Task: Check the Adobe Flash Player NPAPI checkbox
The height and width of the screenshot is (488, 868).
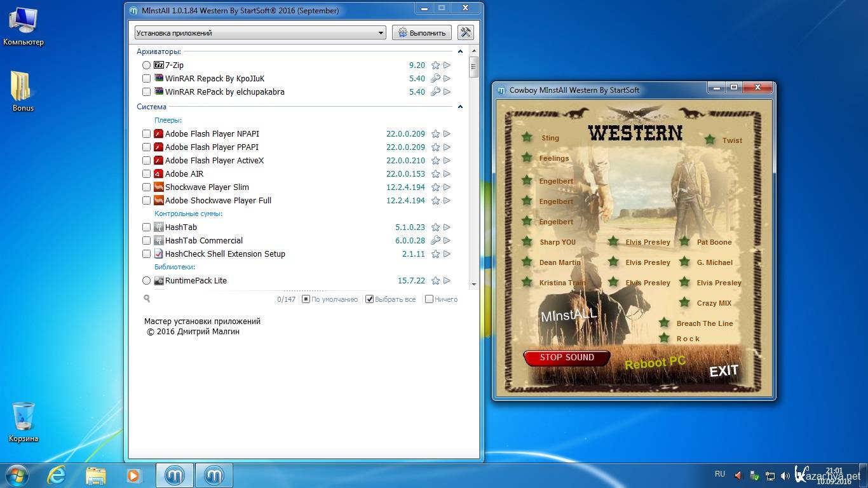Action: (147, 134)
